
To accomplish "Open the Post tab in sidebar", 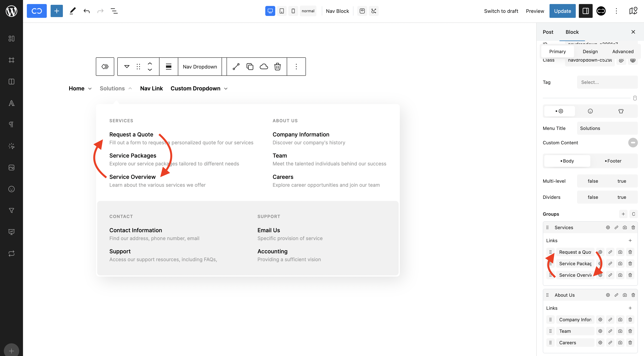I will click(x=548, y=32).
